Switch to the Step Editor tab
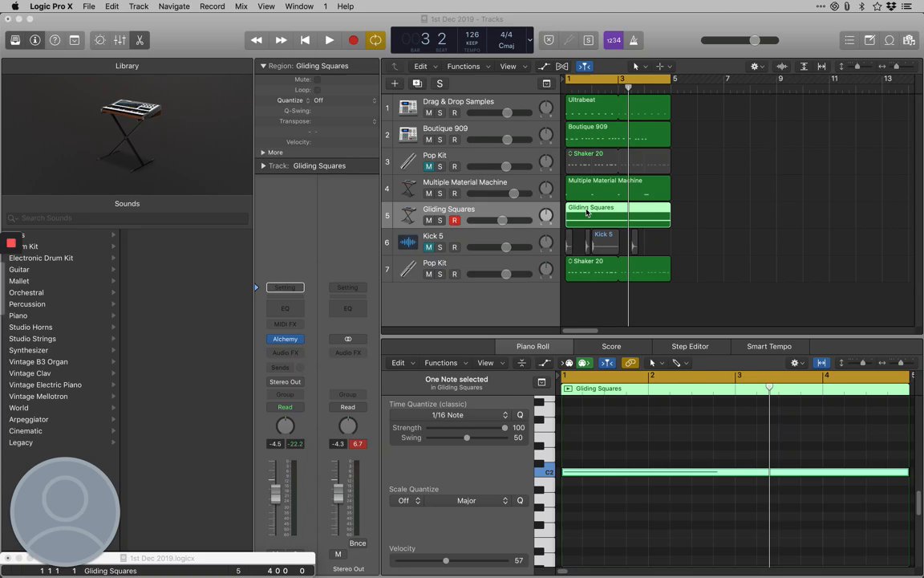 690,346
